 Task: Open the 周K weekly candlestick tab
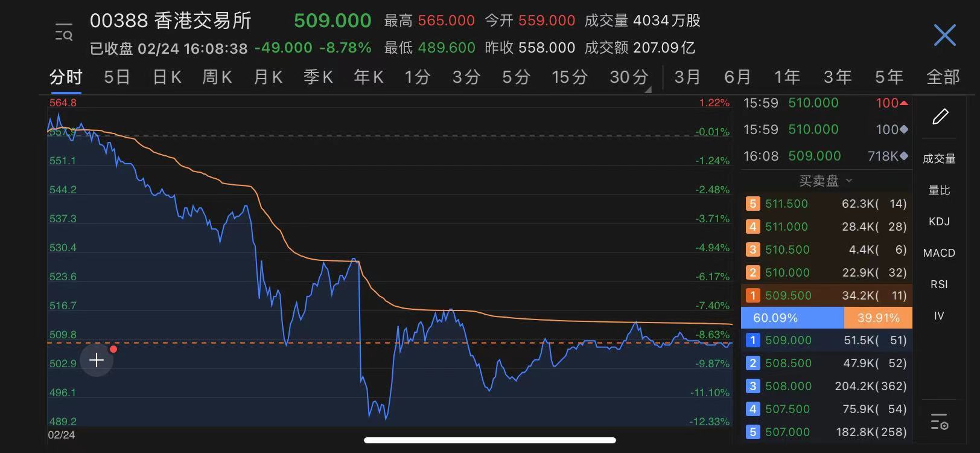217,77
